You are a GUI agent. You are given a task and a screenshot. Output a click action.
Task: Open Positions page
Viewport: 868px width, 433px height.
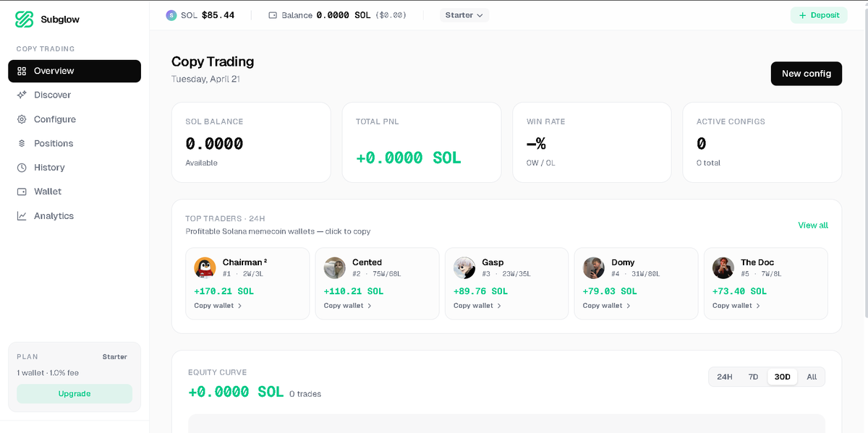[75, 143]
